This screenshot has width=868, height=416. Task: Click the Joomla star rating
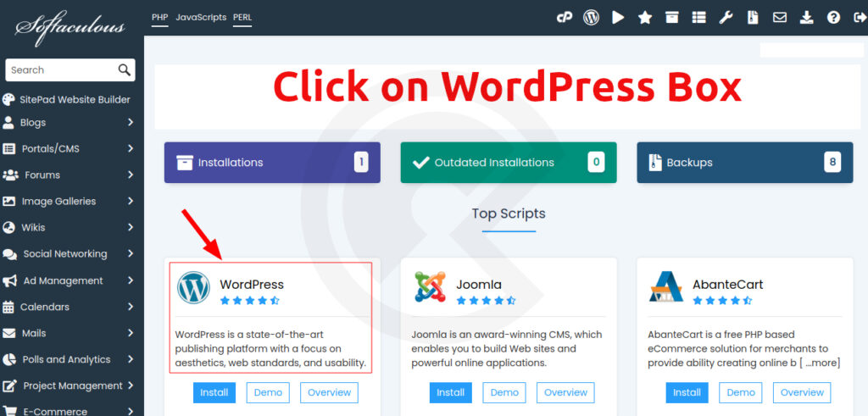point(486,301)
